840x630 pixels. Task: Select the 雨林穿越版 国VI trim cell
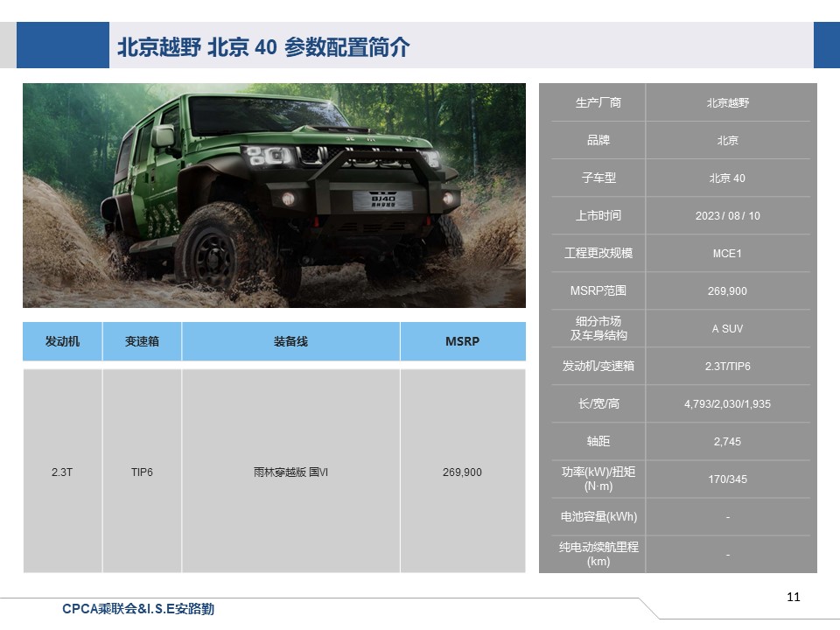click(290, 472)
